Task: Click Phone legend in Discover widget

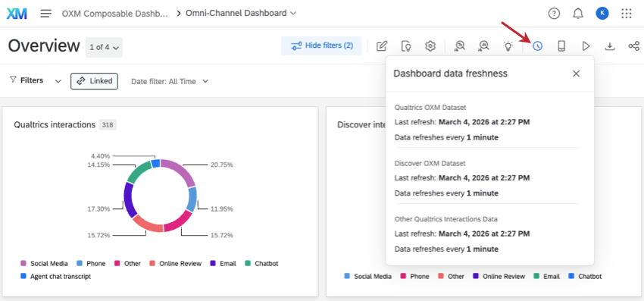Action: point(415,276)
